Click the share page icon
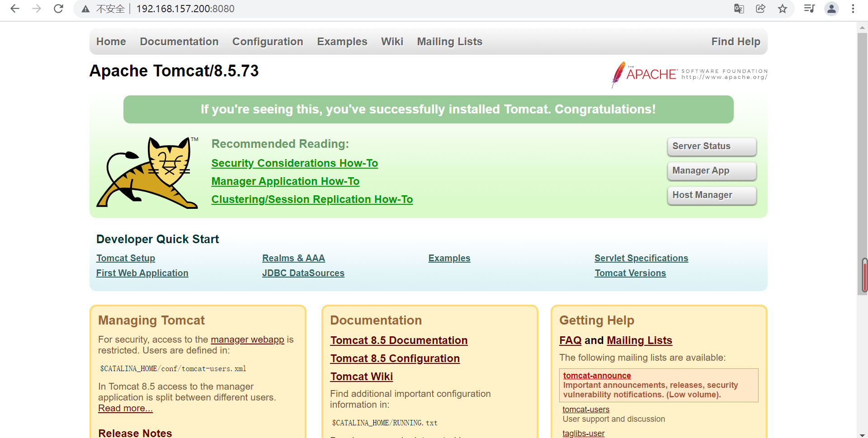This screenshot has width=868, height=438. (x=761, y=9)
